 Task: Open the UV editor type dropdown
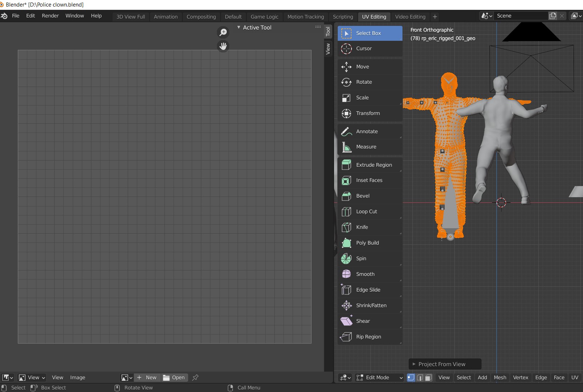pyautogui.click(x=8, y=377)
